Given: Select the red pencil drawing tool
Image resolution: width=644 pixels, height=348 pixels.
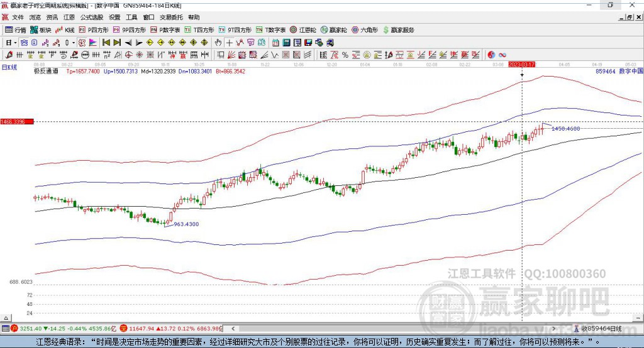Looking at the screenshot, I should pyautogui.click(x=9, y=55).
